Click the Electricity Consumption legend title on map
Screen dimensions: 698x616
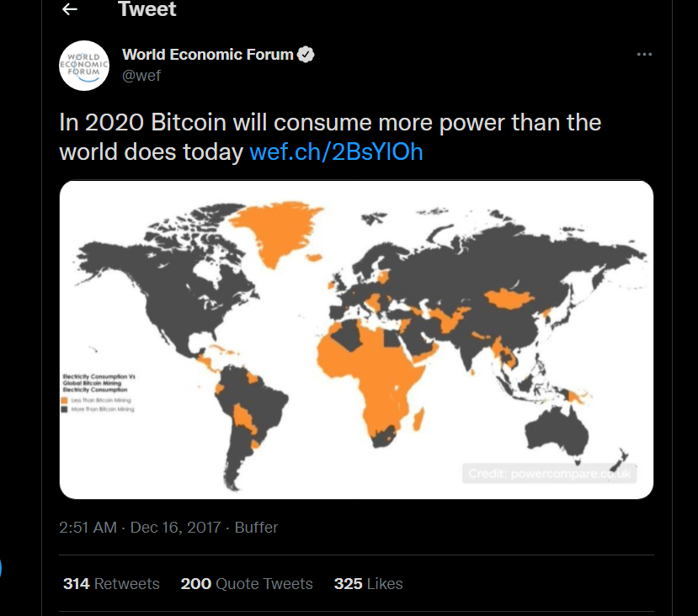pos(99,383)
